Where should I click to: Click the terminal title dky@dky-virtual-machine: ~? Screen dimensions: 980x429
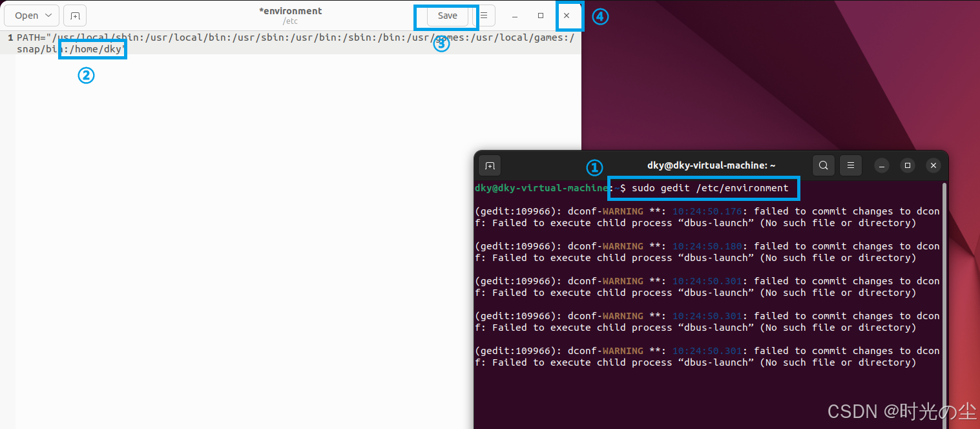click(711, 165)
